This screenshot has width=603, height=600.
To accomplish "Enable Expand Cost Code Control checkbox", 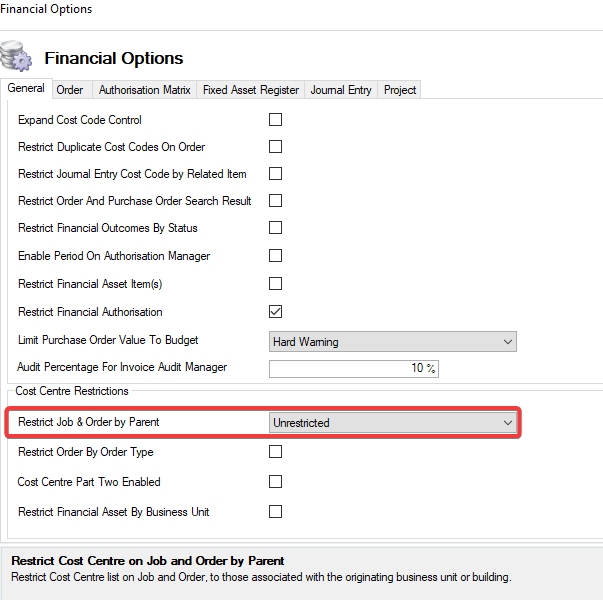I will pyautogui.click(x=276, y=120).
